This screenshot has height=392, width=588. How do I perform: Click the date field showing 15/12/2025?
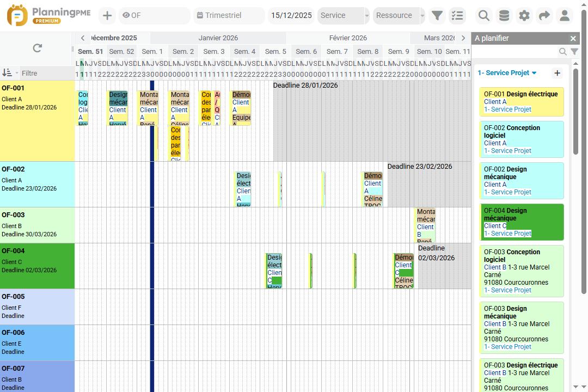(291, 15)
